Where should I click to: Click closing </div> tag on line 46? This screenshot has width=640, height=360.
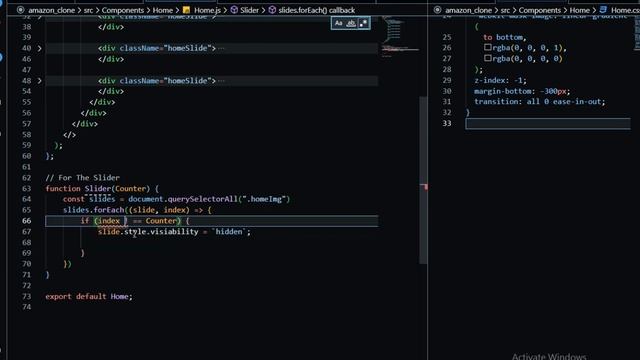pos(111,59)
